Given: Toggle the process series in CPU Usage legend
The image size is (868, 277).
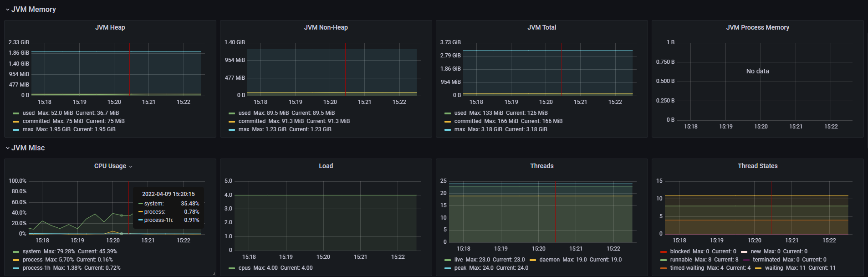Looking at the screenshot, I should pos(32,260).
